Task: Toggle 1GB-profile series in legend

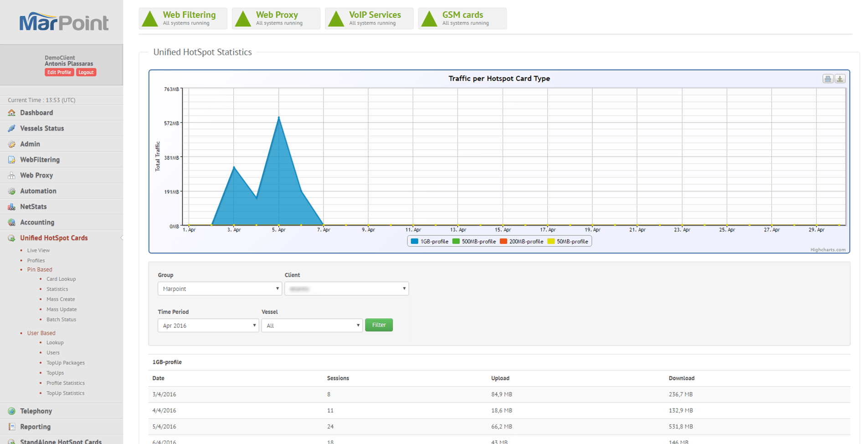Action: point(430,241)
